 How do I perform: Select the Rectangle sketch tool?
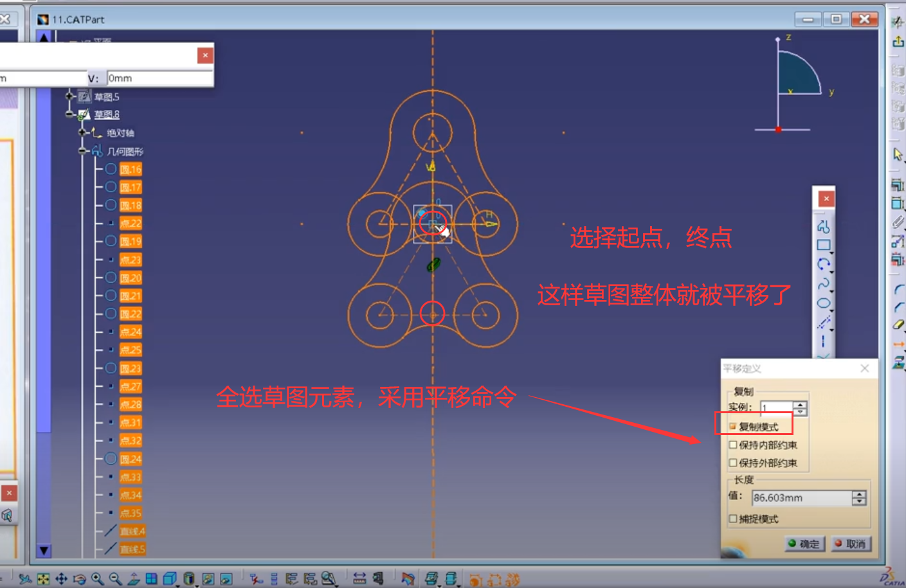(x=824, y=245)
